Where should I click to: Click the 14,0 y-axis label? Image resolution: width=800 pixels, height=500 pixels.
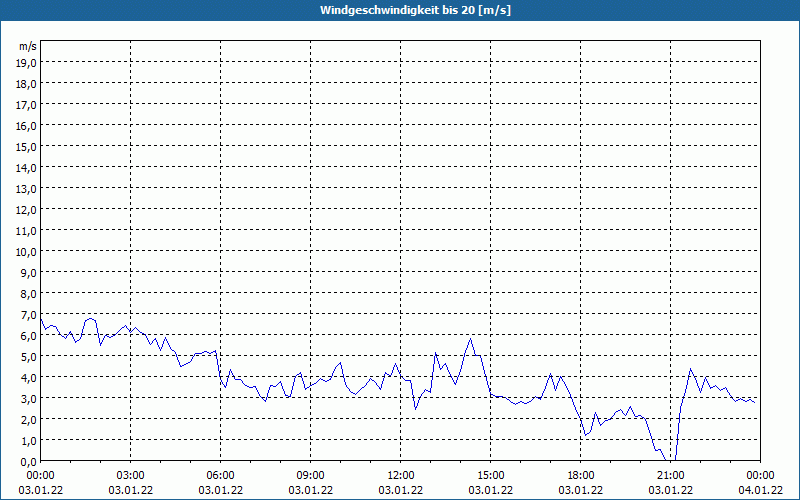coord(26,167)
